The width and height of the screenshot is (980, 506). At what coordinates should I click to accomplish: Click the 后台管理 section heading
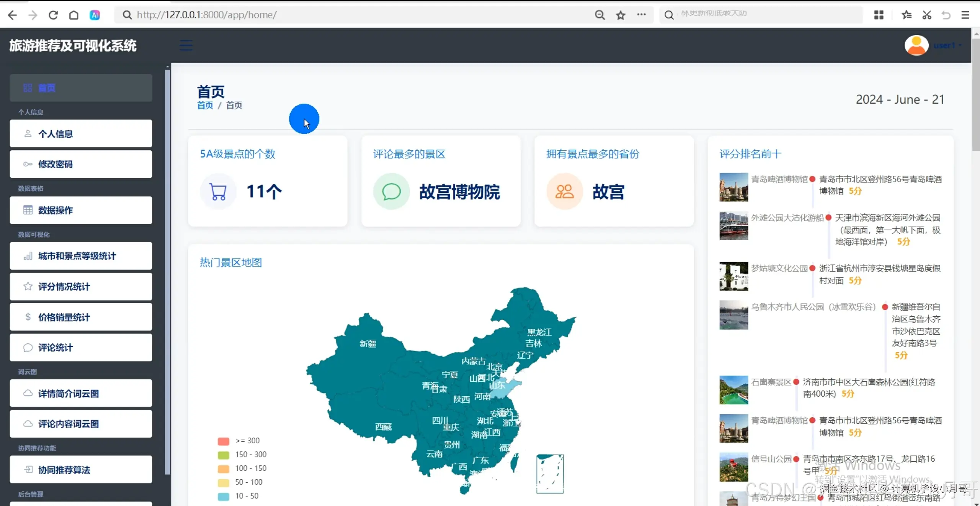click(x=31, y=494)
